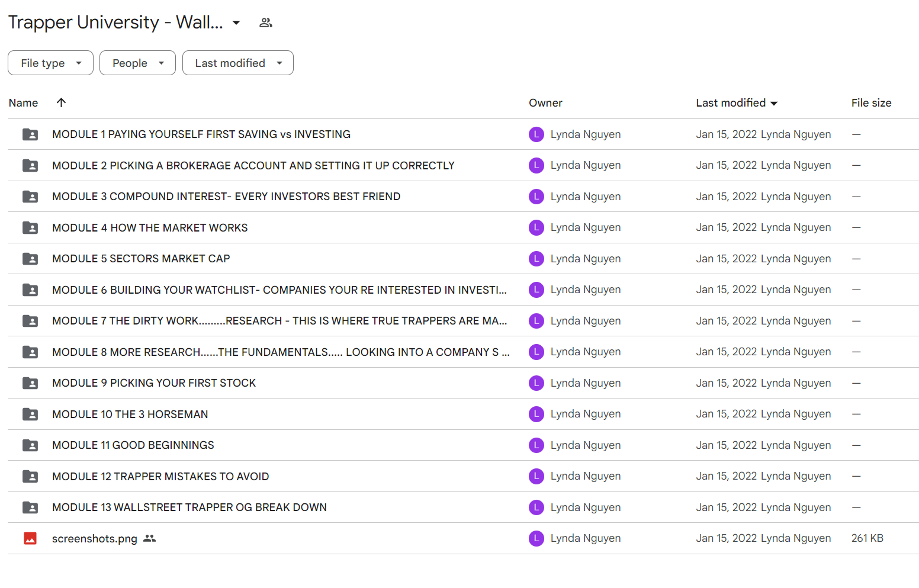Select MODULE 2 PICKING A BROKERAGE ACCOUNT folder
The height and width of the screenshot is (588, 919).
coord(253,166)
